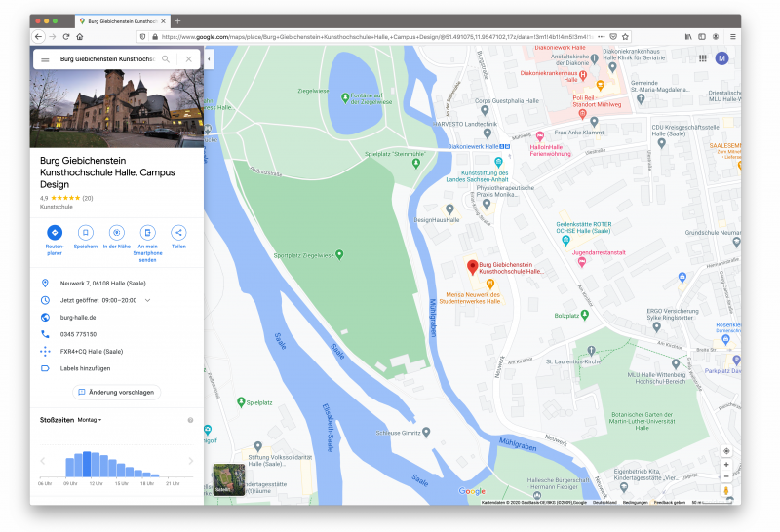Open the Montag day dropdown

(90, 420)
